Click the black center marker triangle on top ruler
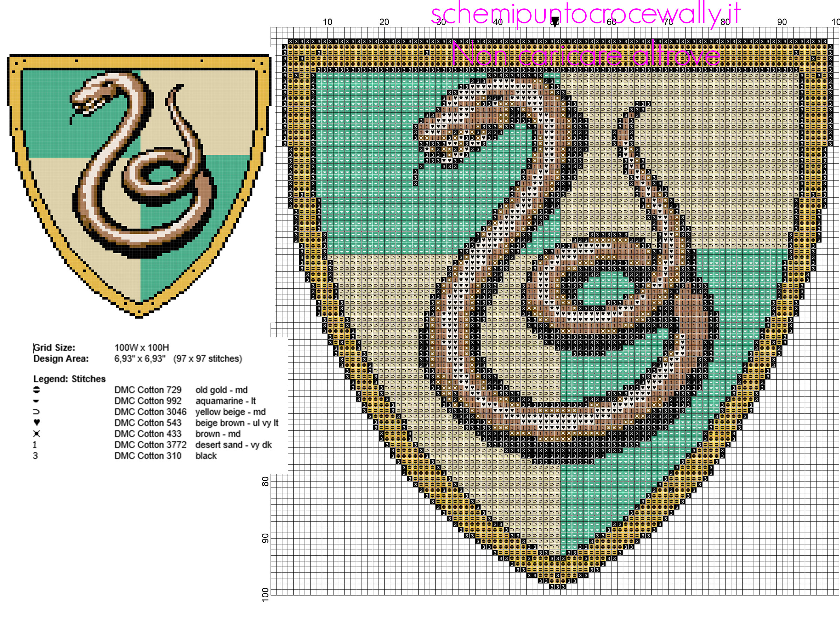This screenshot has height=633, width=840. [555, 21]
